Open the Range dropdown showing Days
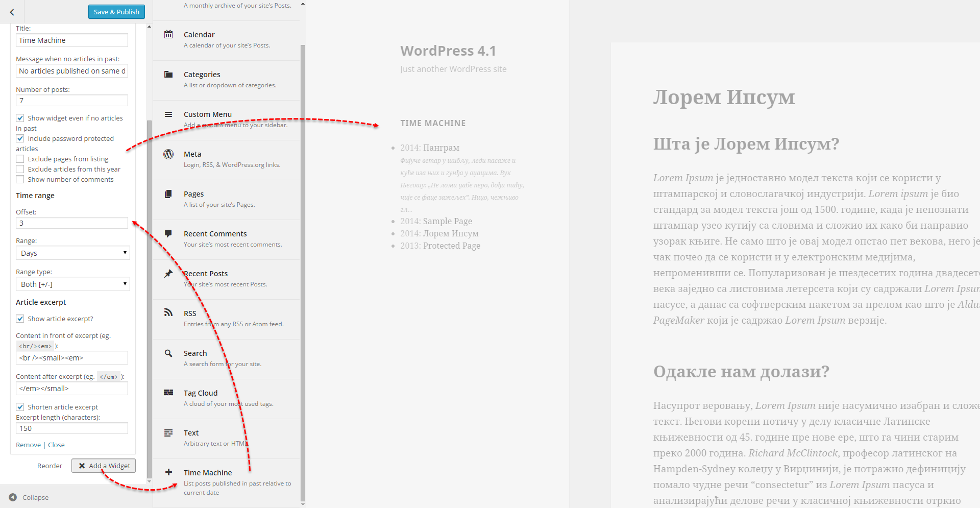Viewport: 980px width, 508px height. coord(73,253)
